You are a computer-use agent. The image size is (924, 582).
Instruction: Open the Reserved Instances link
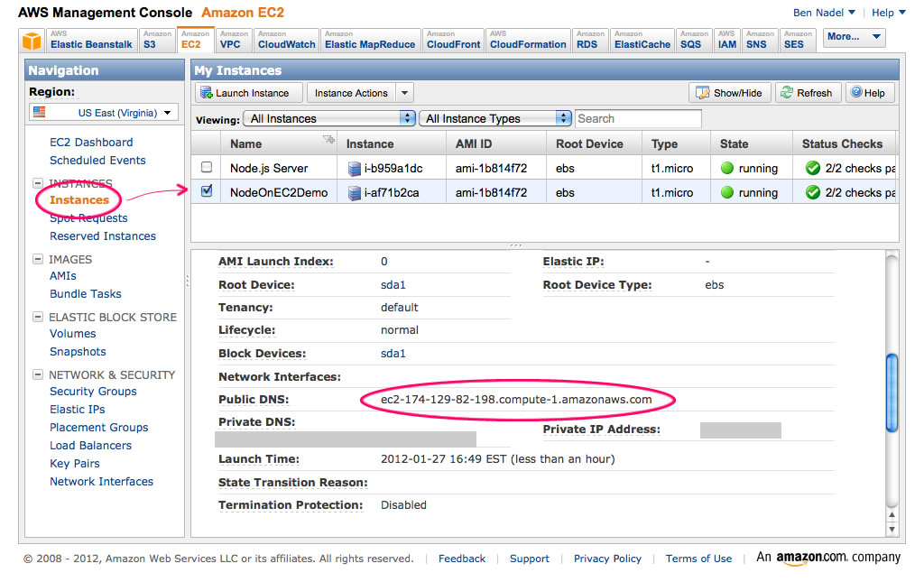(x=103, y=236)
